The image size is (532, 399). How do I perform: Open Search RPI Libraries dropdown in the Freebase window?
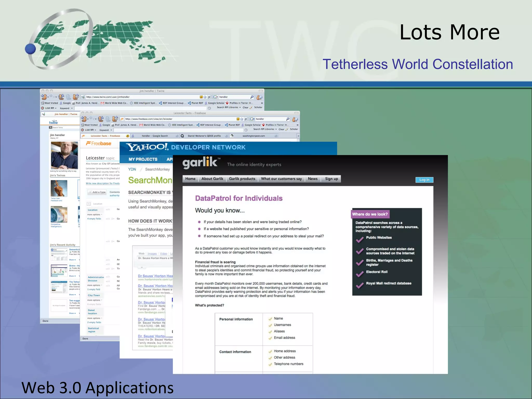tap(265, 129)
